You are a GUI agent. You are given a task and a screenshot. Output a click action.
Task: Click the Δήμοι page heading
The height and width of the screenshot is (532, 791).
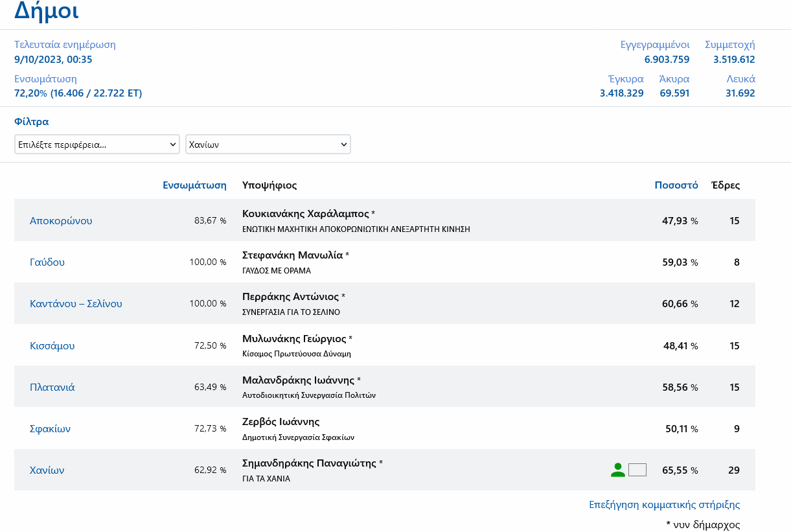[47, 11]
